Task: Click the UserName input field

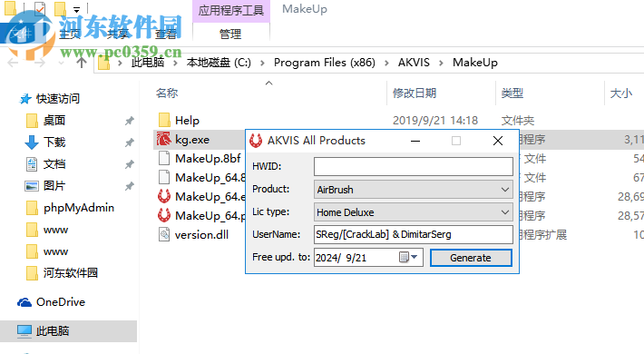Action: (x=414, y=234)
